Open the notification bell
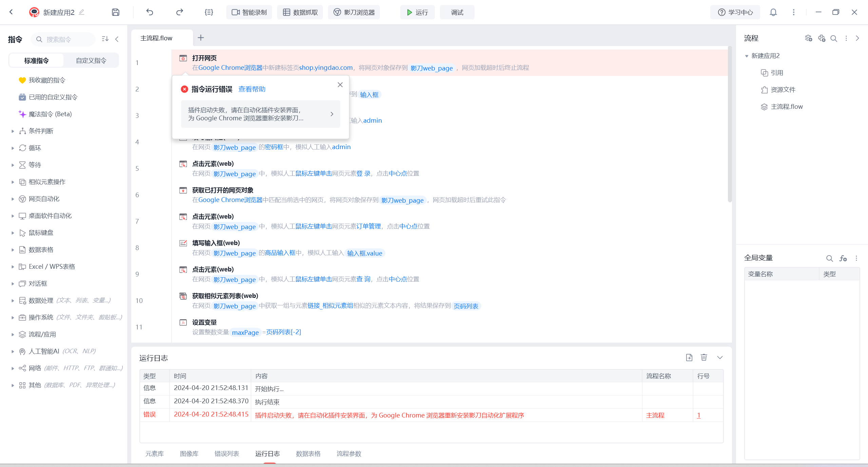 click(x=773, y=12)
